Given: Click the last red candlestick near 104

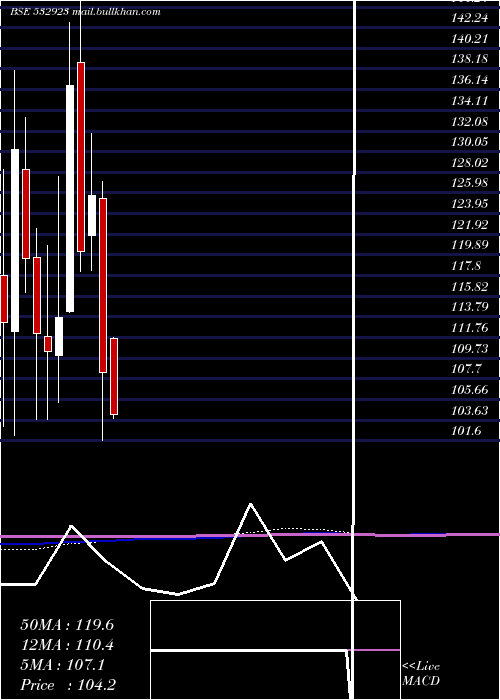Looking at the screenshot, I should point(114,376).
